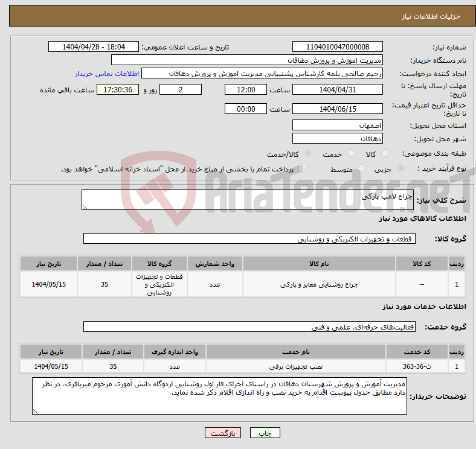Click the province field اصفهان
The image size is (476, 449).
[338, 125]
